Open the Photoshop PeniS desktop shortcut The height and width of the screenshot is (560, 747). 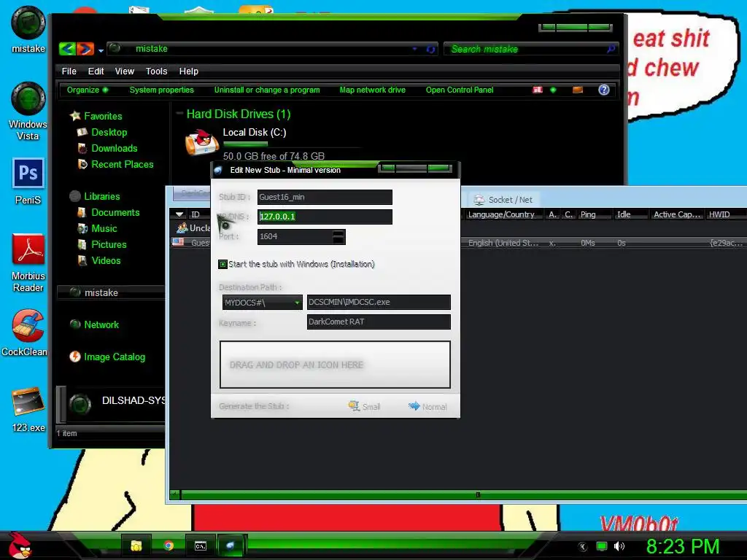click(28, 181)
